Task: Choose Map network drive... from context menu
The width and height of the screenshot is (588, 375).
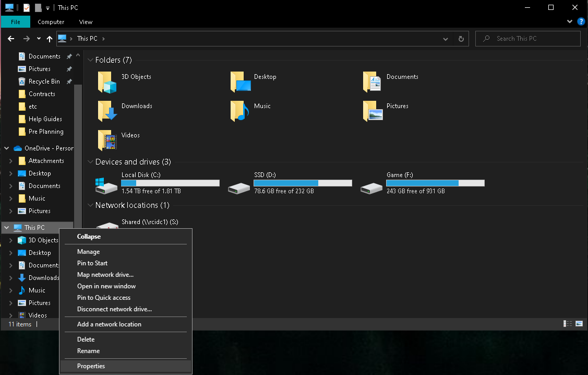Action: click(x=105, y=275)
